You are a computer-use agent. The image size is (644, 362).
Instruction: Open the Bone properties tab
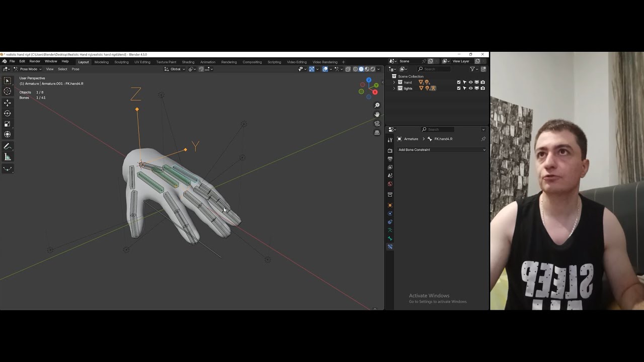[x=390, y=238]
